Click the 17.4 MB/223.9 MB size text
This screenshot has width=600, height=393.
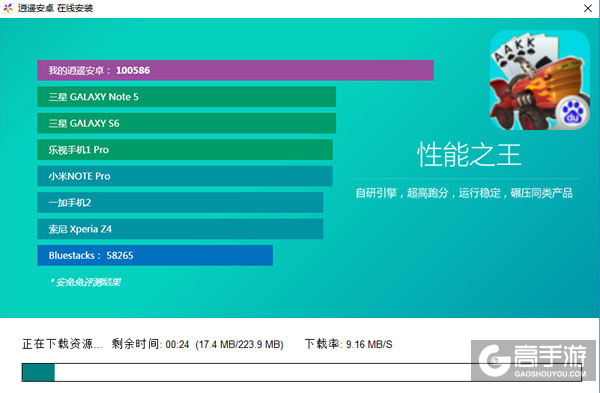(240, 344)
